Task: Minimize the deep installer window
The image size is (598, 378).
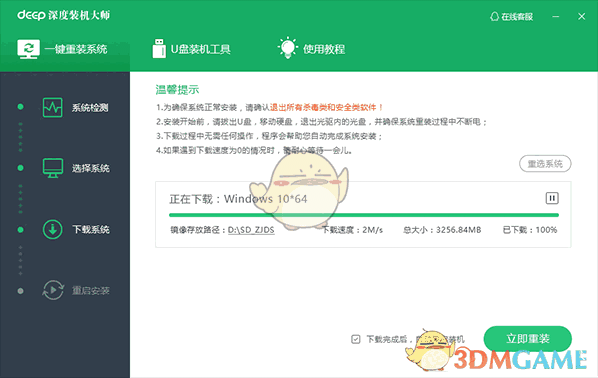Action: (x=556, y=16)
